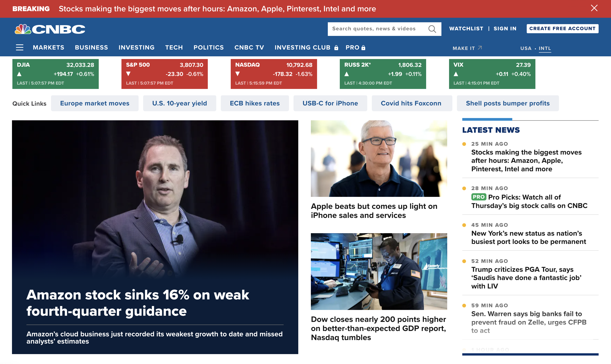Click USB-C for iPhone quick link
Viewport: 611px width, 364px height.
point(330,103)
